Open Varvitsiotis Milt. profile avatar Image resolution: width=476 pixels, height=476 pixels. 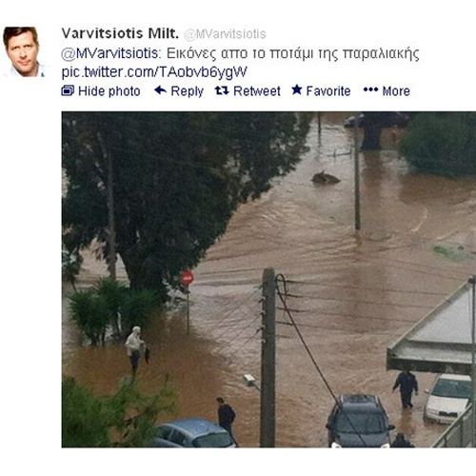click(x=24, y=52)
